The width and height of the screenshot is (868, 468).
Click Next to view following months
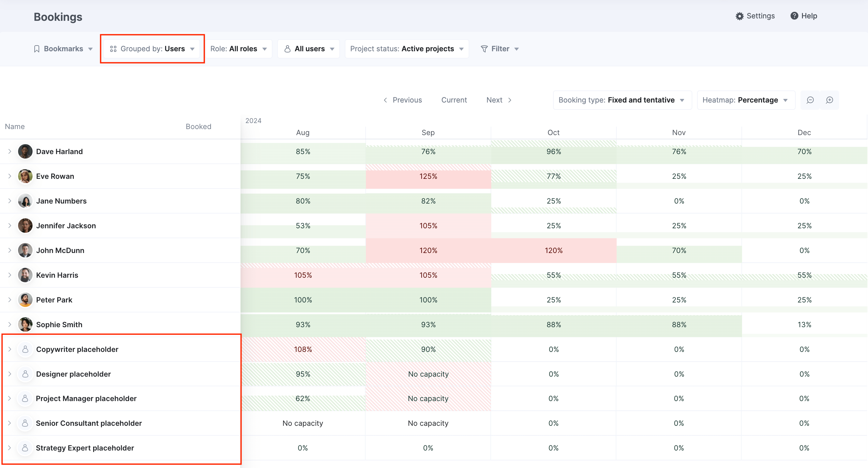[494, 100]
